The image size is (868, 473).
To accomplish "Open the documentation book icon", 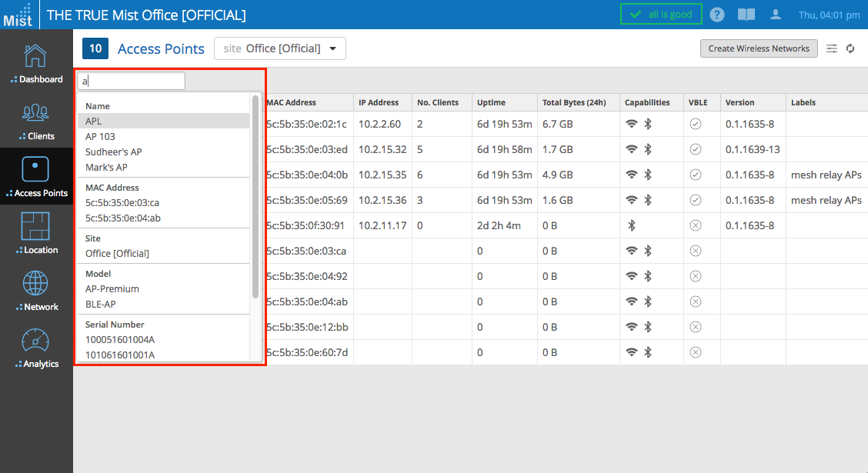I will 746,15.
